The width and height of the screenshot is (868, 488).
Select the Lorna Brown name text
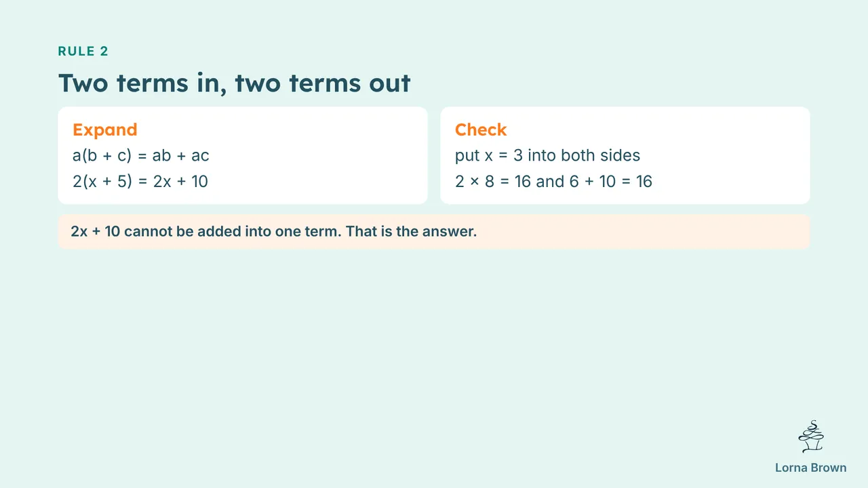coord(811,468)
